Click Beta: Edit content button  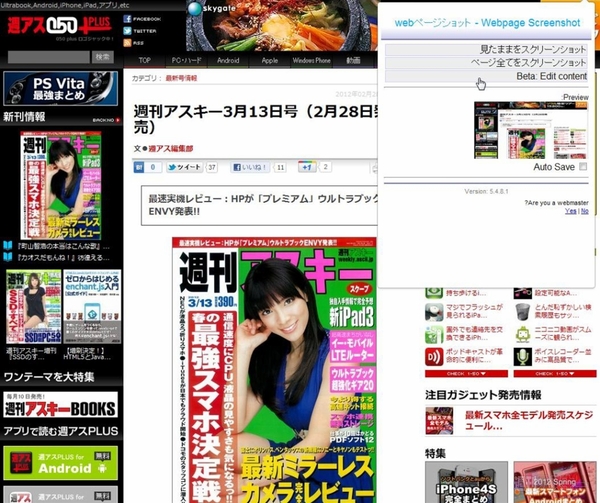(x=486, y=76)
